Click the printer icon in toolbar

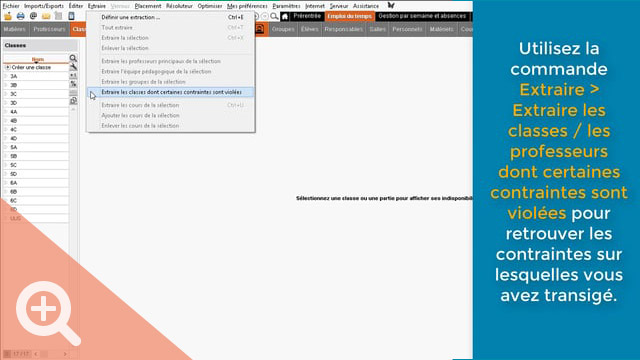click(x=20, y=16)
